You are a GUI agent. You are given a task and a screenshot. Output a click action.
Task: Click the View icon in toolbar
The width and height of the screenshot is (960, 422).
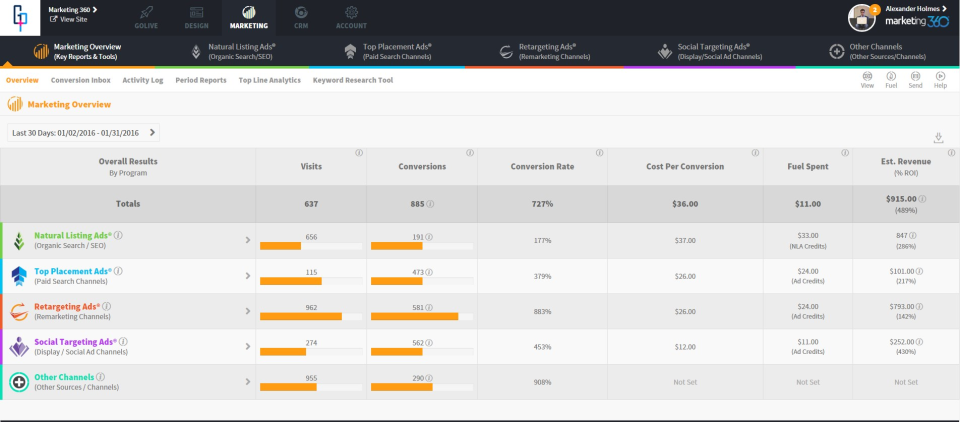click(x=867, y=78)
